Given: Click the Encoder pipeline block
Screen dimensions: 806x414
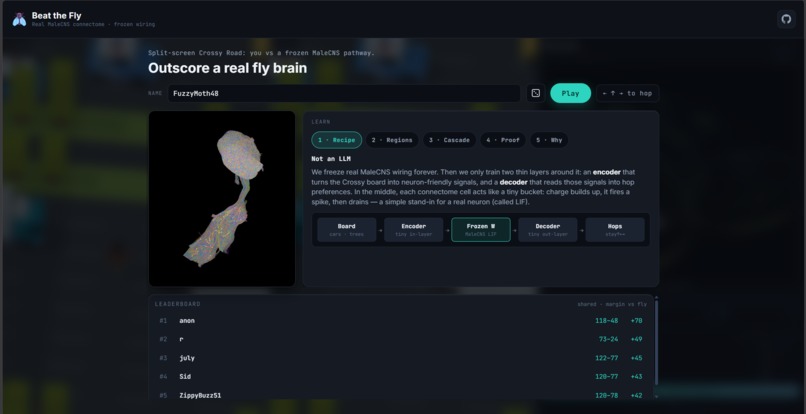Looking at the screenshot, I should (x=413, y=229).
